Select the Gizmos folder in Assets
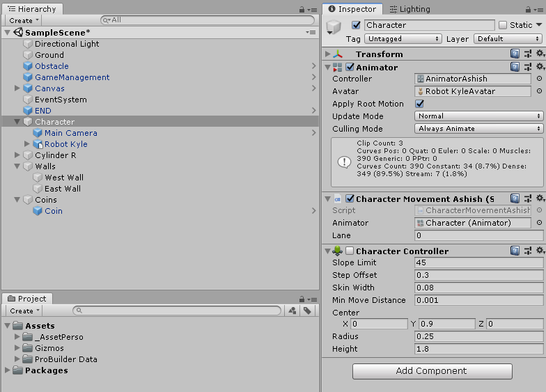 49,348
